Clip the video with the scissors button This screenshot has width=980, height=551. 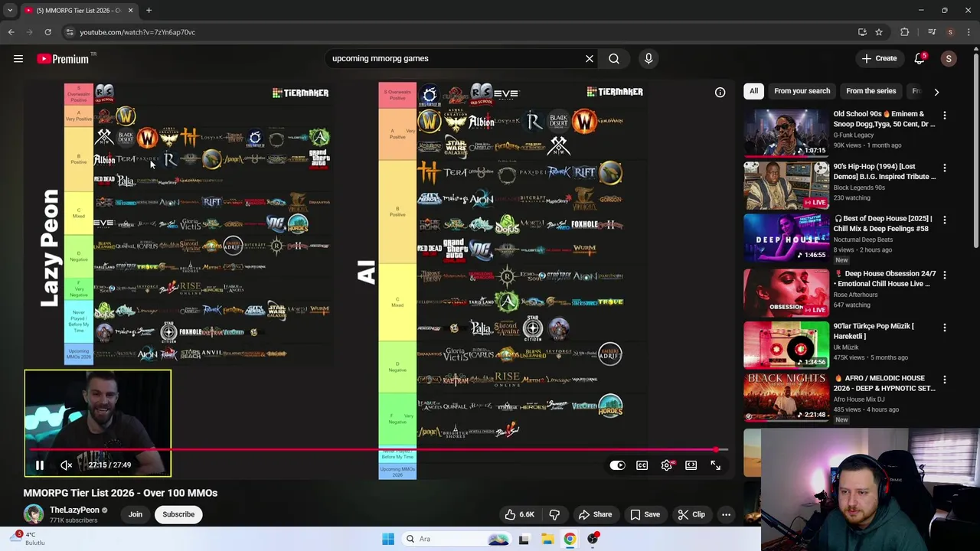(x=691, y=514)
